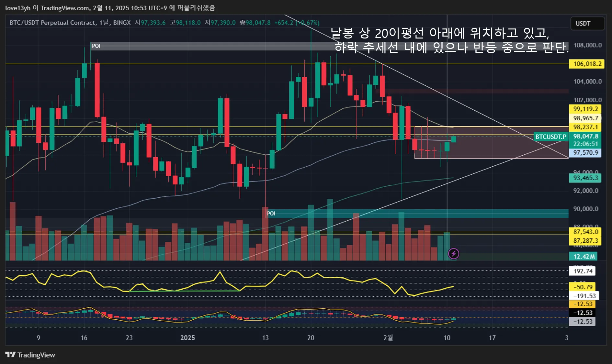Image resolution: width=612 pixels, height=364 pixels.
Task: Select the 99,119.2 yellow price label
Action: tap(585, 109)
